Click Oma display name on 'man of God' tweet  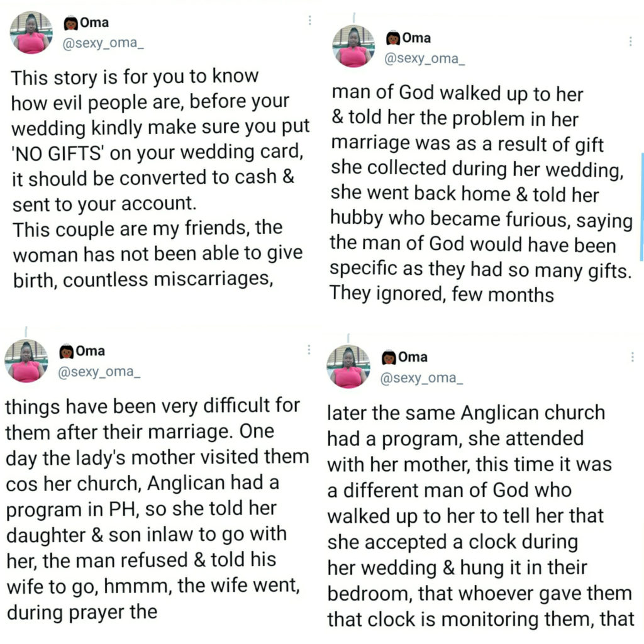416,38
